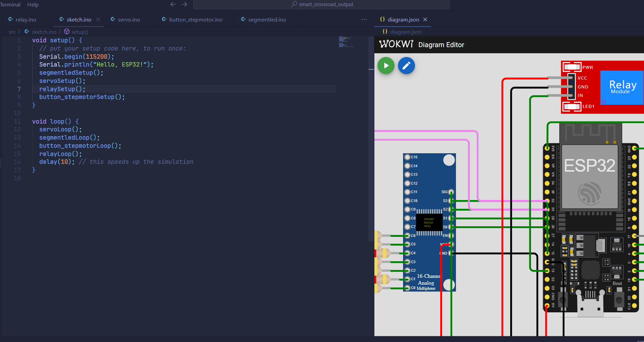The image size is (644, 342).
Task: Click the WOKWI logo
Action: pyautogui.click(x=396, y=44)
